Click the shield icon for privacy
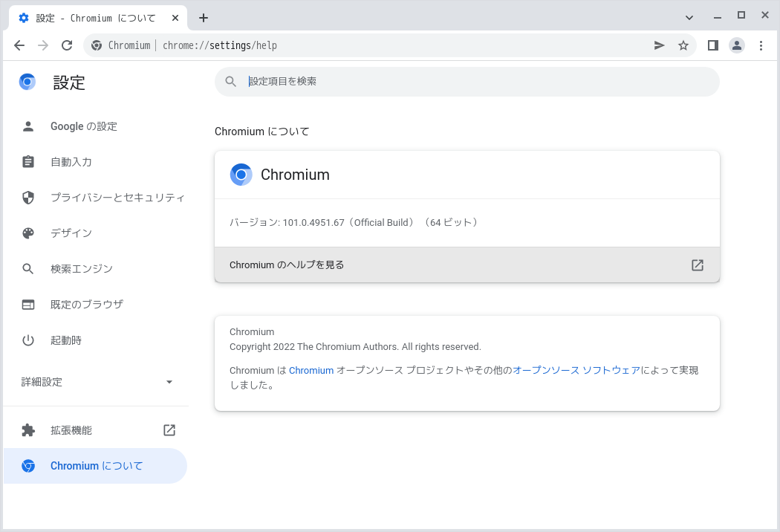The height and width of the screenshot is (532, 780). click(x=28, y=198)
